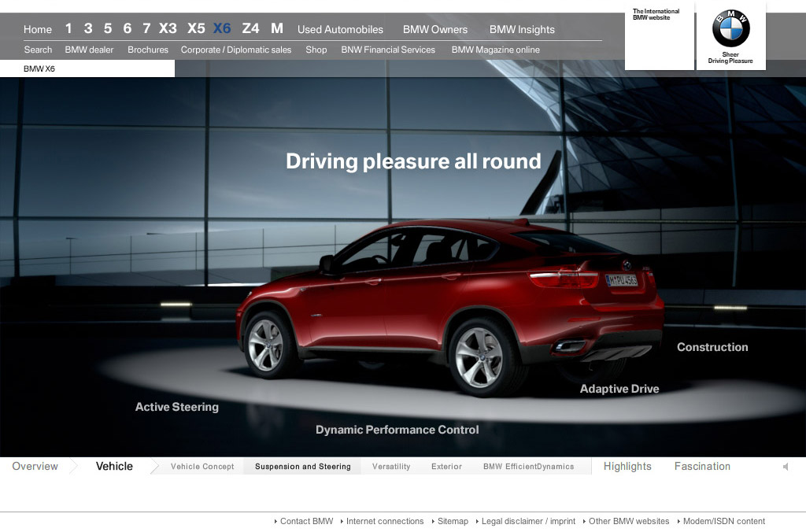This screenshot has height=532, width=806.
Task: Switch to the Highlights tab
Action: click(x=627, y=466)
